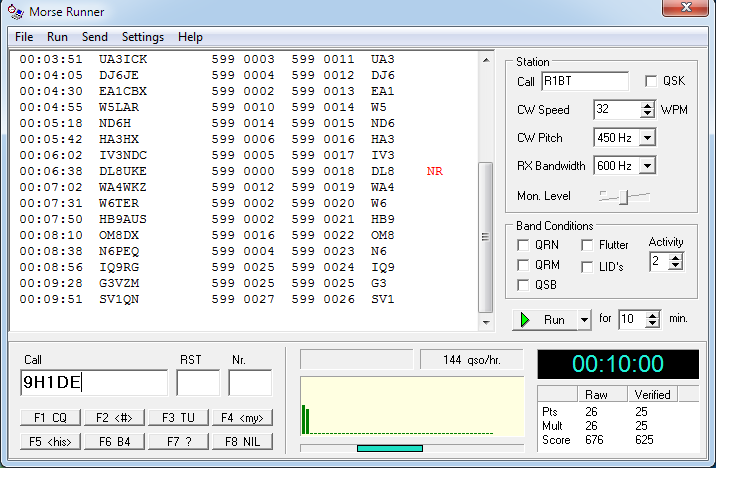Open the RX Bandwidth dropdown
Image resolution: width=732 pixels, height=484 pixels.
coord(646,166)
